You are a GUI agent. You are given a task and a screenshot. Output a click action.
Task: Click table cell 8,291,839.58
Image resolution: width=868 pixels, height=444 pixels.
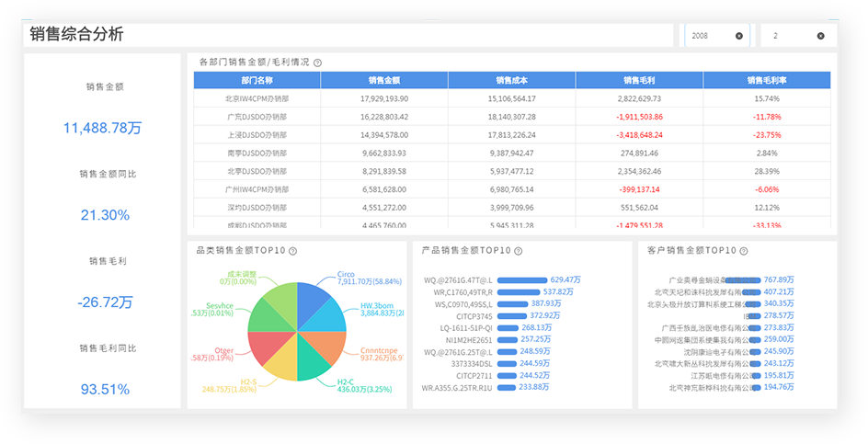tap(384, 172)
